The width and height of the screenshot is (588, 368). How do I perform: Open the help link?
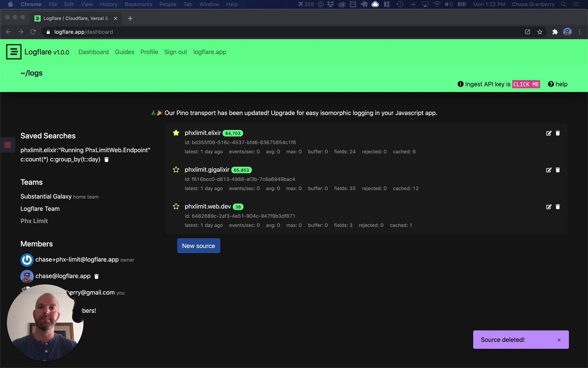[x=561, y=84]
